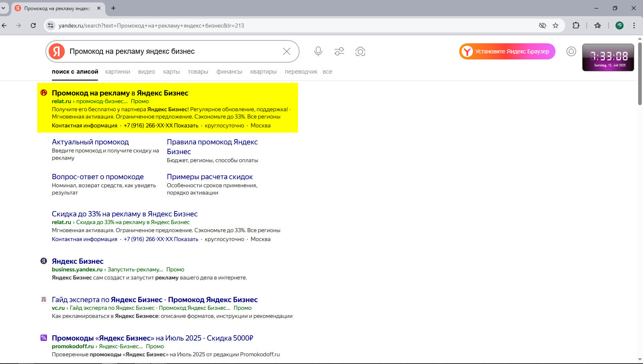Click the clock widget showing 7:33:08
This screenshot has width=643, height=364.
(x=608, y=57)
